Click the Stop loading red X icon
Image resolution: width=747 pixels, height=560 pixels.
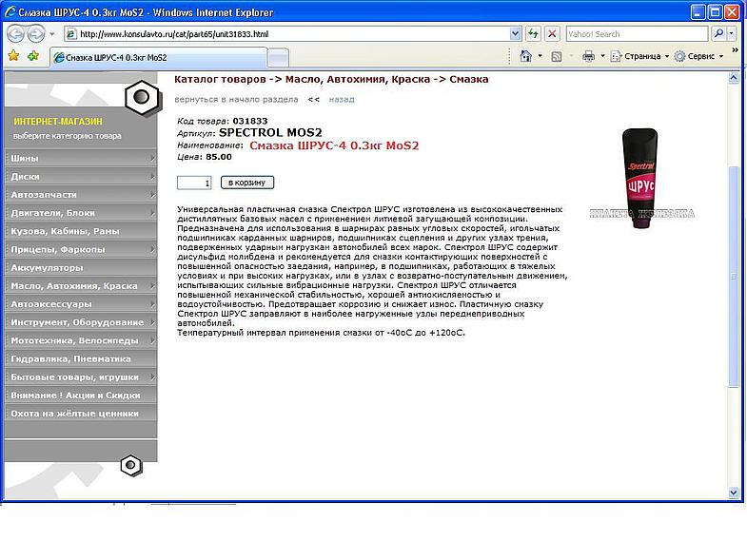[x=552, y=34]
